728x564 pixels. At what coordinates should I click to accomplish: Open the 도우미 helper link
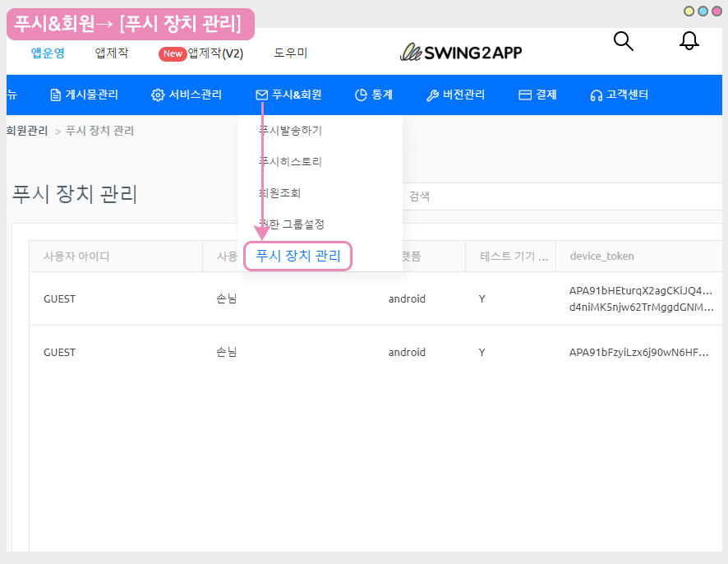pos(290,53)
